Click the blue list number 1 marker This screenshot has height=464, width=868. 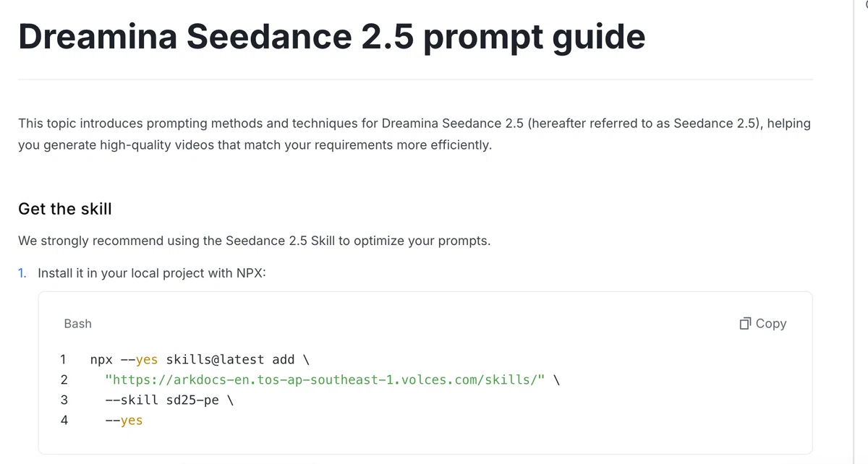23,274
